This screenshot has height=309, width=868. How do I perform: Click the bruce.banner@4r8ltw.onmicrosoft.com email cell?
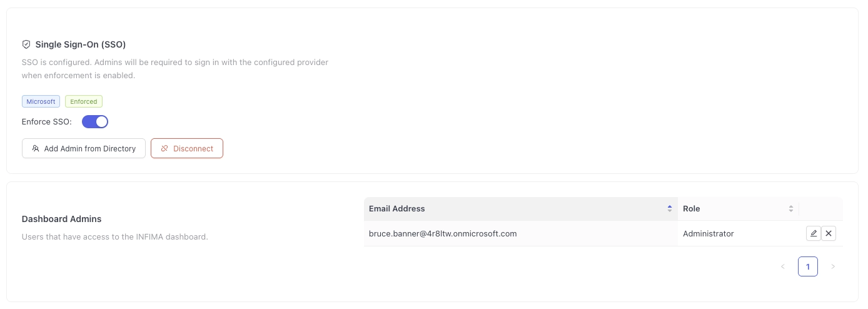(x=443, y=233)
